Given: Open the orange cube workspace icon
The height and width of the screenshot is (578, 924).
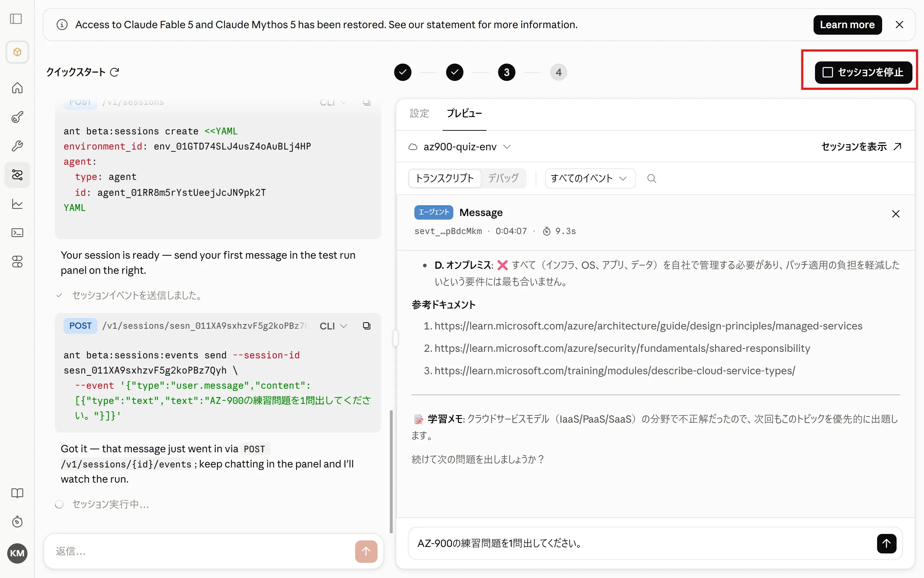Looking at the screenshot, I should click(x=17, y=52).
